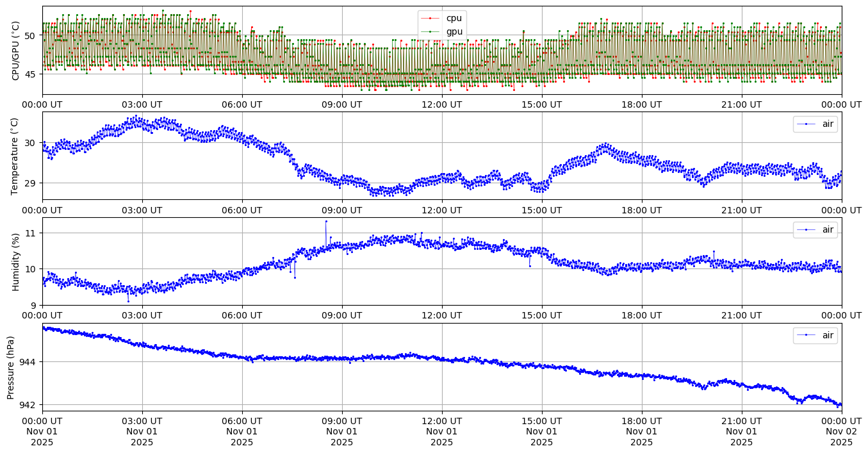868x453 pixels.
Task: Click the CPU/GPU (°C) axis label
Action: pyautogui.click(x=16, y=51)
